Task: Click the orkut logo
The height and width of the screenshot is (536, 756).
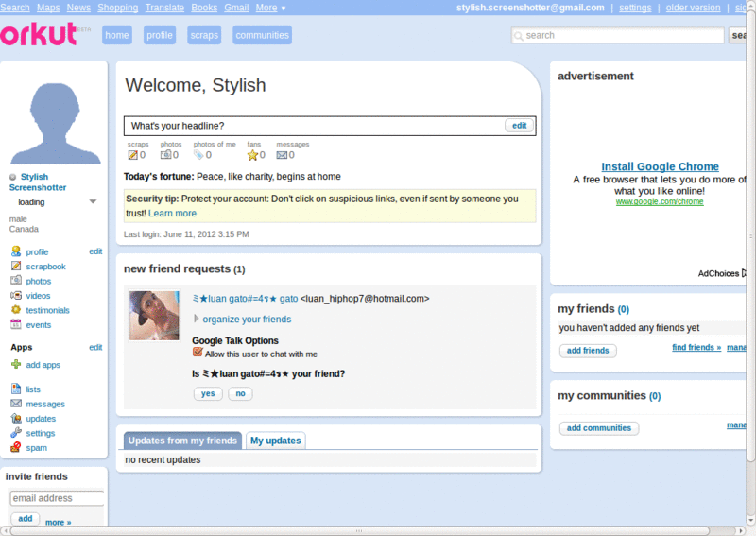Action: pyautogui.click(x=39, y=34)
